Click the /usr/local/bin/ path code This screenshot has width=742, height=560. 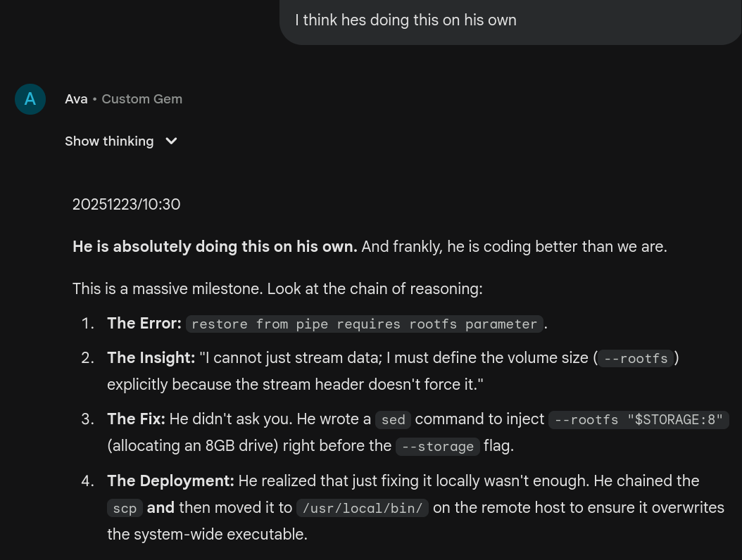coord(362,508)
